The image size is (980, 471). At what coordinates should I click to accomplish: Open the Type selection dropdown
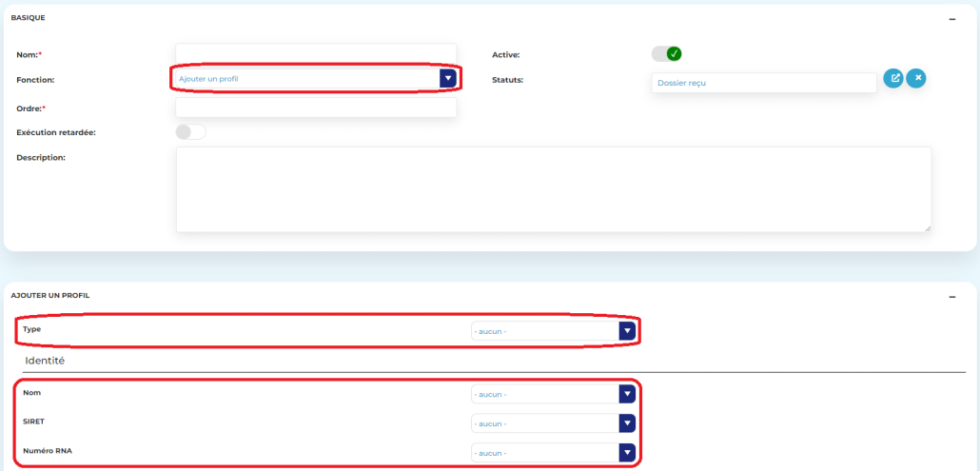tap(544, 331)
